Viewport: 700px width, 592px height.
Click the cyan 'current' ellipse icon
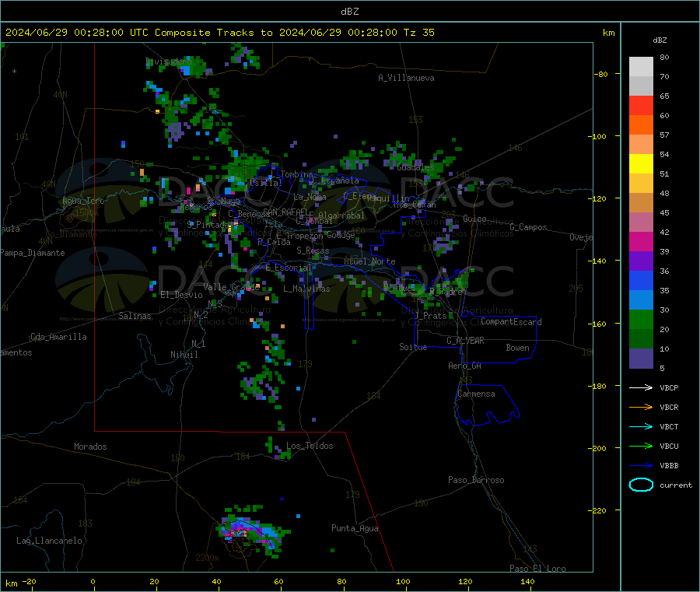tap(641, 485)
